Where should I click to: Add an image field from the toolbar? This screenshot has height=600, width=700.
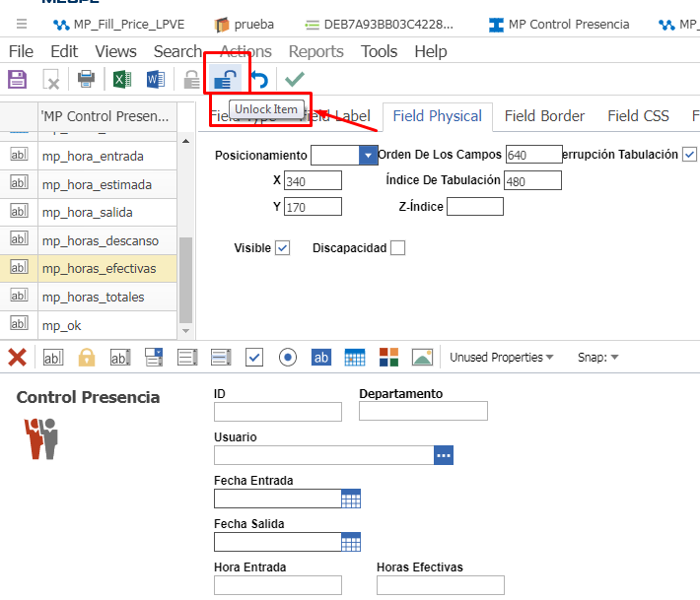coord(422,357)
